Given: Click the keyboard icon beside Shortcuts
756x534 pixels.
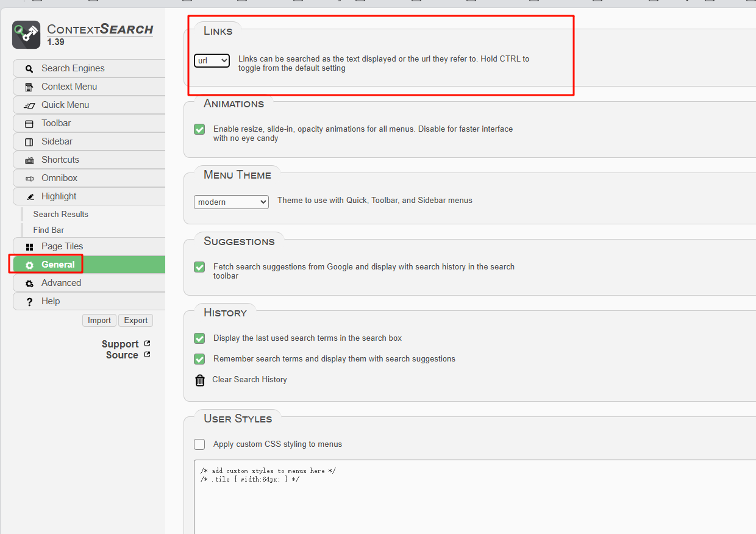Looking at the screenshot, I should pyautogui.click(x=29, y=160).
